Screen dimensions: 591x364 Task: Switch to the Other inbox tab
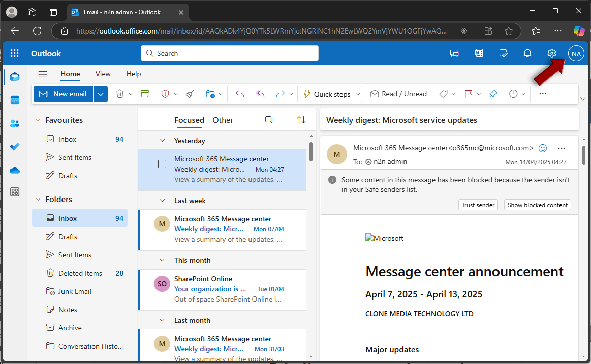click(223, 120)
